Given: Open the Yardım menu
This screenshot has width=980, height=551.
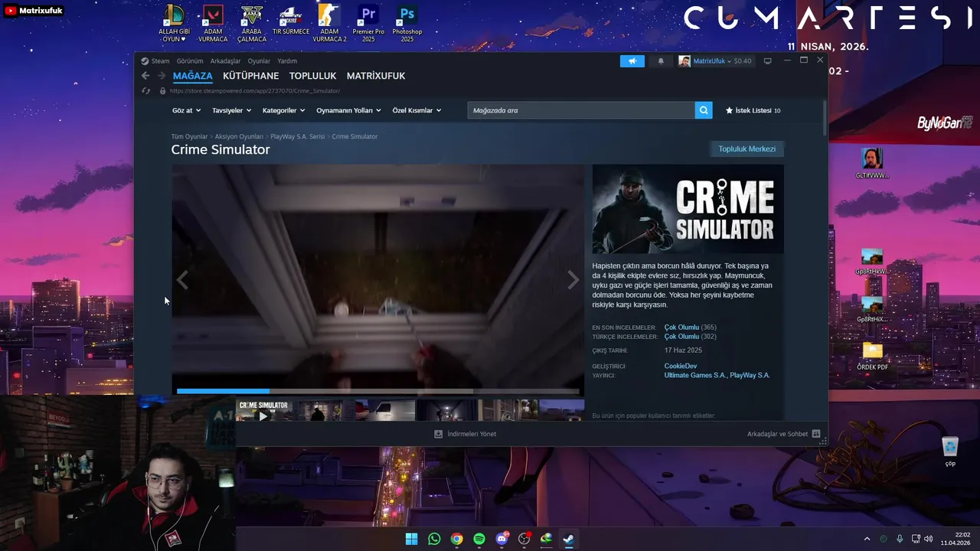Looking at the screenshot, I should (287, 61).
